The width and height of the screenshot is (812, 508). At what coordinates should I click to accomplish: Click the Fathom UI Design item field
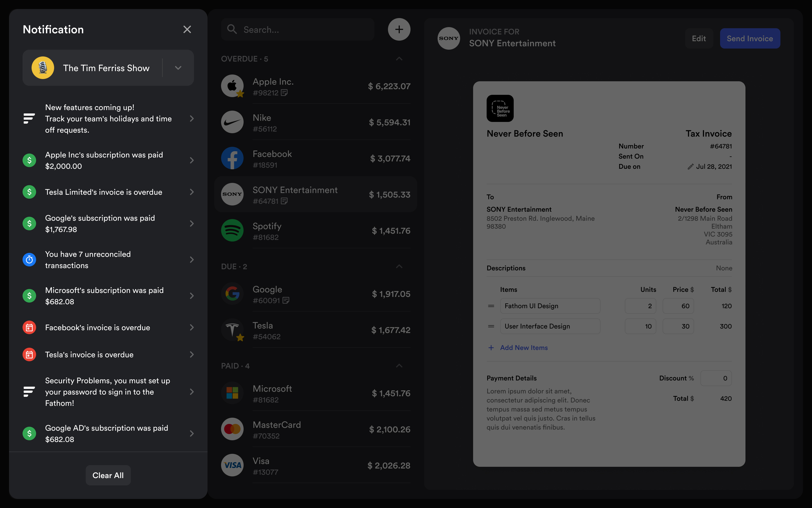[550, 306]
